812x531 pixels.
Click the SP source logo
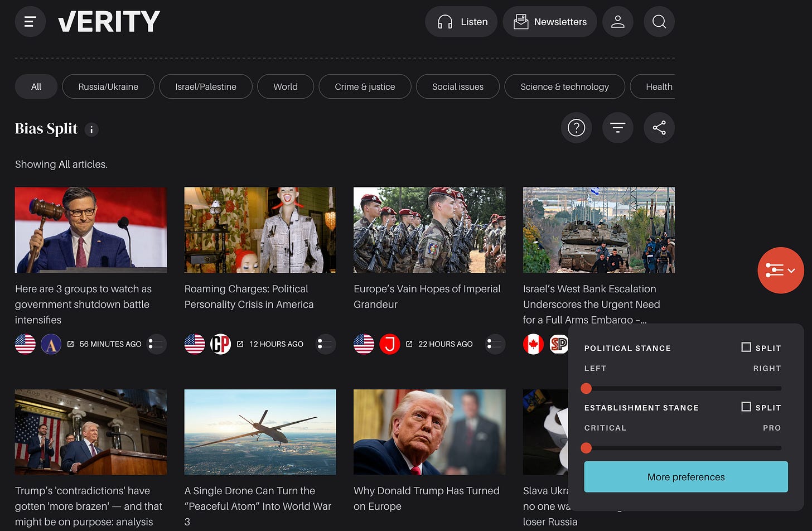pyautogui.click(x=559, y=344)
